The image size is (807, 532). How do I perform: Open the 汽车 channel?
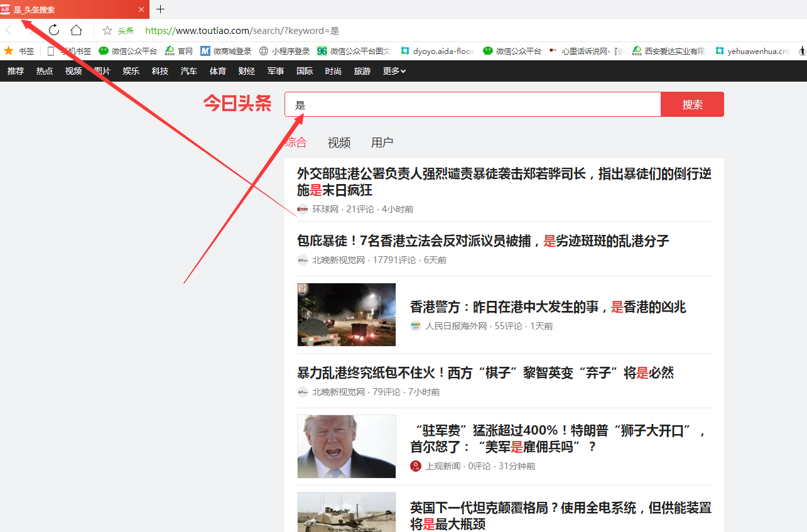pos(189,71)
